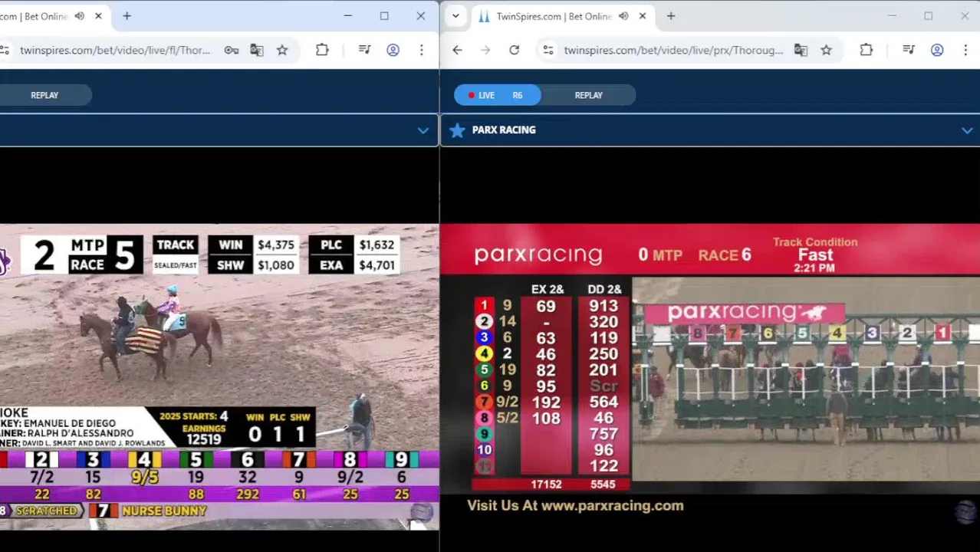The image size is (980, 552).
Task: Open a new tab in right window
Action: click(671, 16)
